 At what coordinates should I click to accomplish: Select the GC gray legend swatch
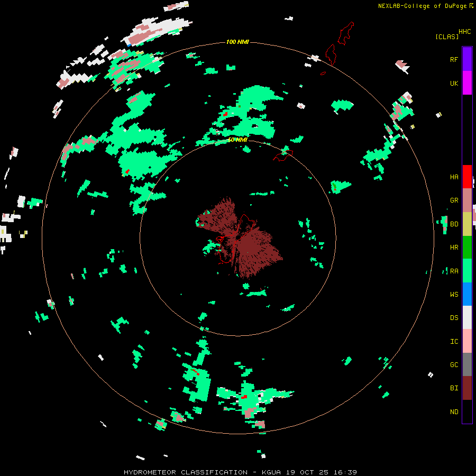click(467, 364)
